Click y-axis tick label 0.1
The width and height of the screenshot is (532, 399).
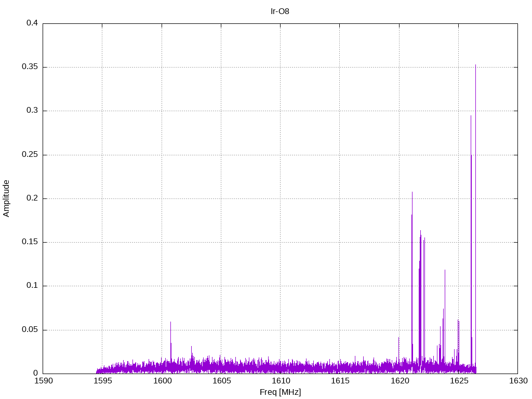32,286
